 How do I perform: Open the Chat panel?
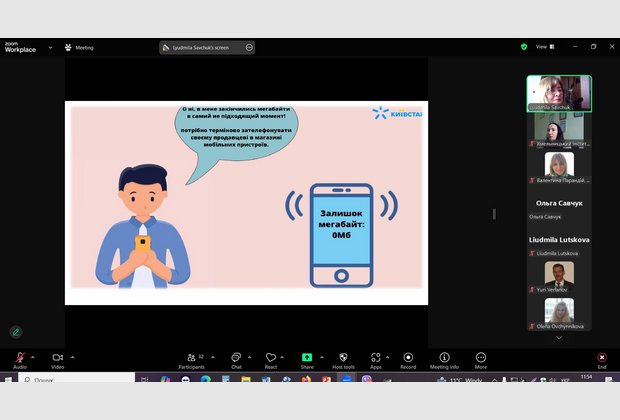point(236,358)
